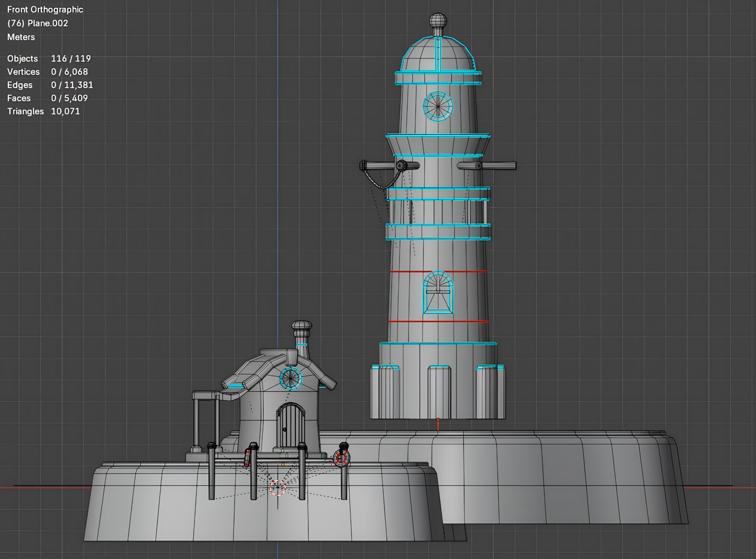Select the arched window on the lighthouse tower

point(438,292)
